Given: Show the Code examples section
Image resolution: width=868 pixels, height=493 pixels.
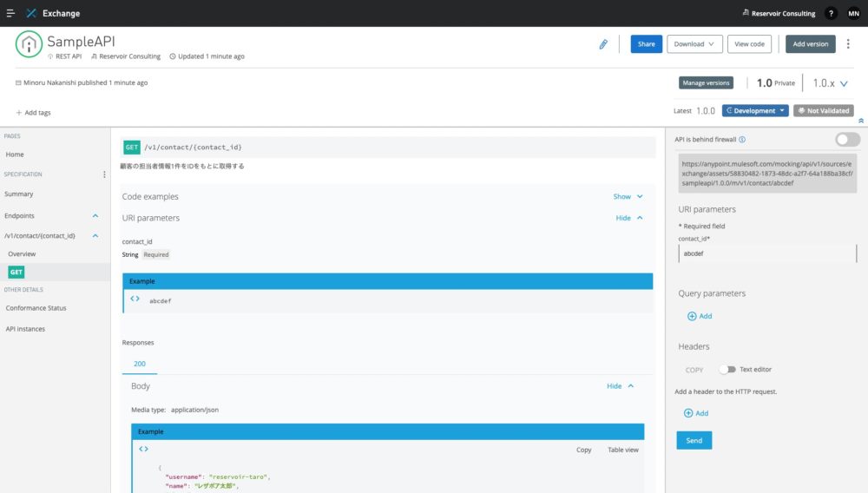Looking at the screenshot, I should [x=628, y=196].
